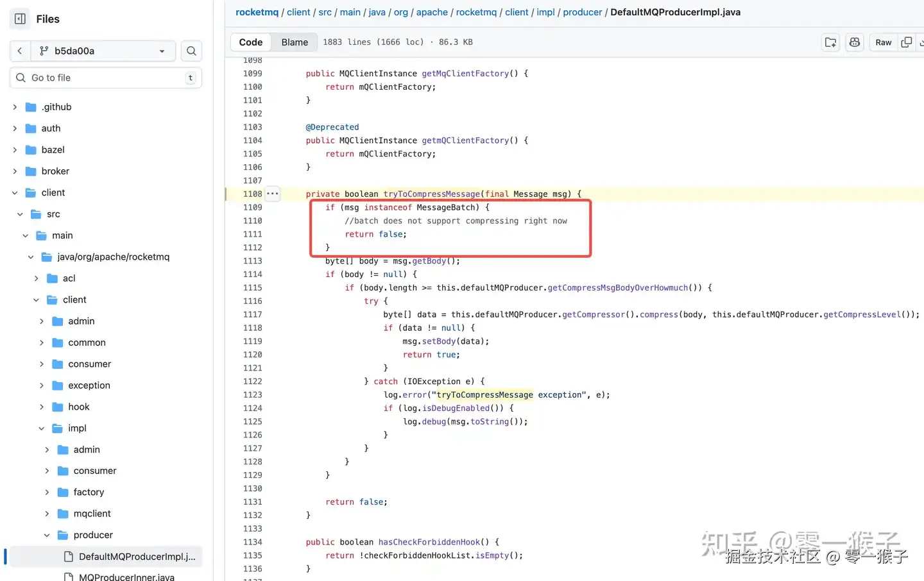Open the common folder in tree

[x=87, y=342]
